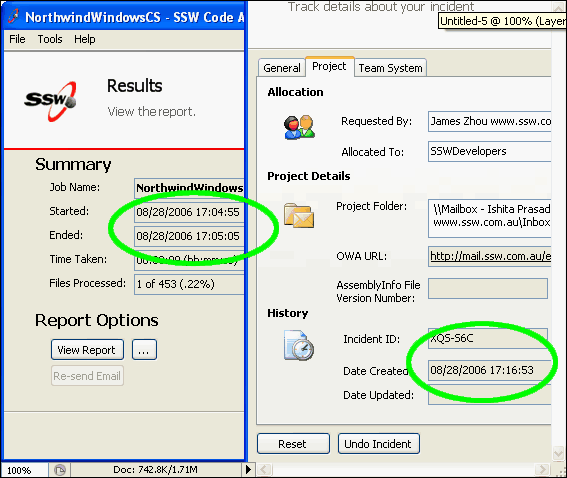The height and width of the screenshot is (478, 567).
Task: Click the Project Folder mail icon
Action: pos(299,215)
